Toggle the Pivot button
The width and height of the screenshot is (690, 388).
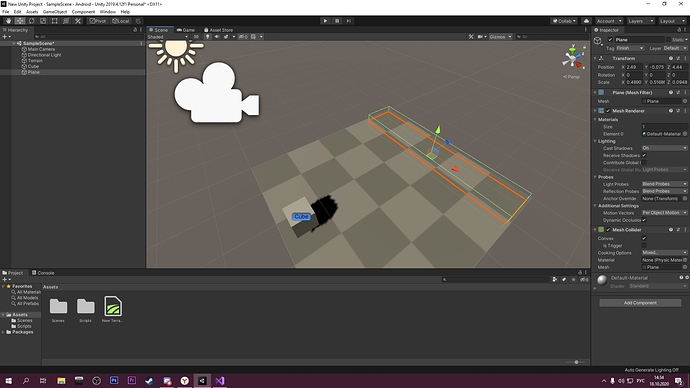point(98,21)
